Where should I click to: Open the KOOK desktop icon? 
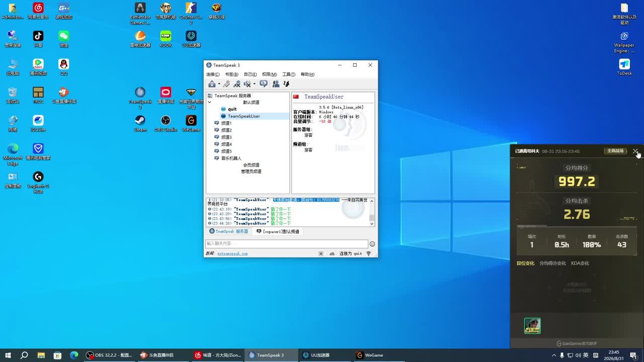tap(166, 39)
